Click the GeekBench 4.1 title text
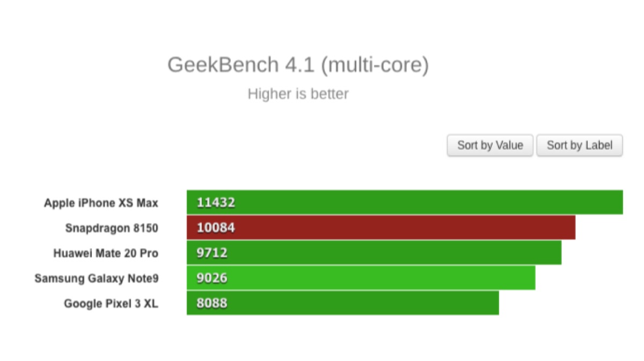 pos(241,65)
